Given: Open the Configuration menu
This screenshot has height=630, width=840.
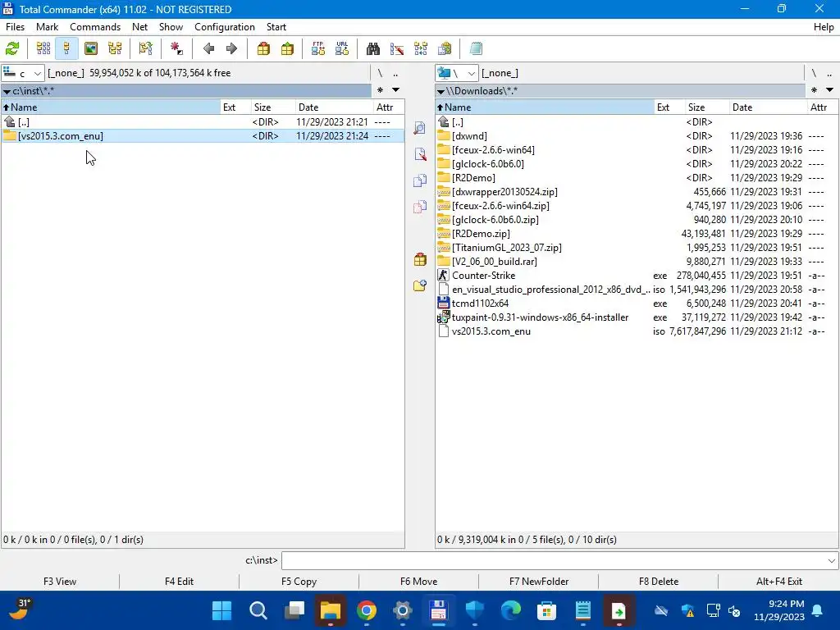Looking at the screenshot, I should pyautogui.click(x=225, y=27).
